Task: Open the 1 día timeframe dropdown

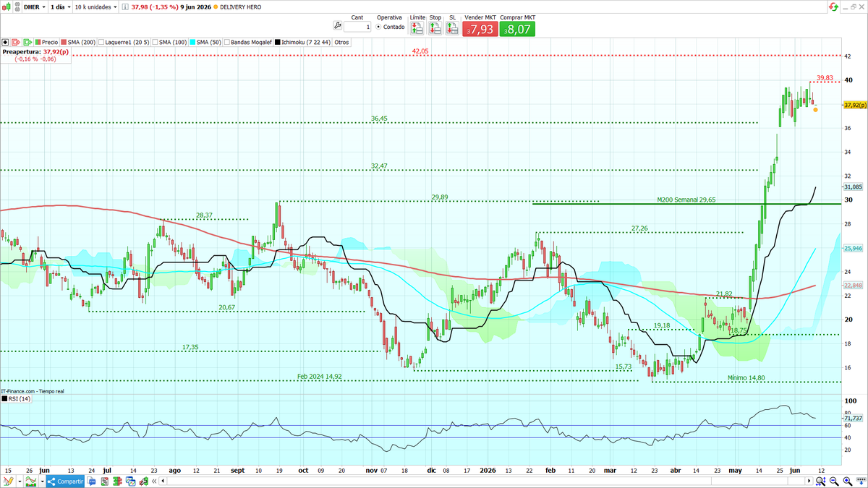Action: (x=61, y=6)
